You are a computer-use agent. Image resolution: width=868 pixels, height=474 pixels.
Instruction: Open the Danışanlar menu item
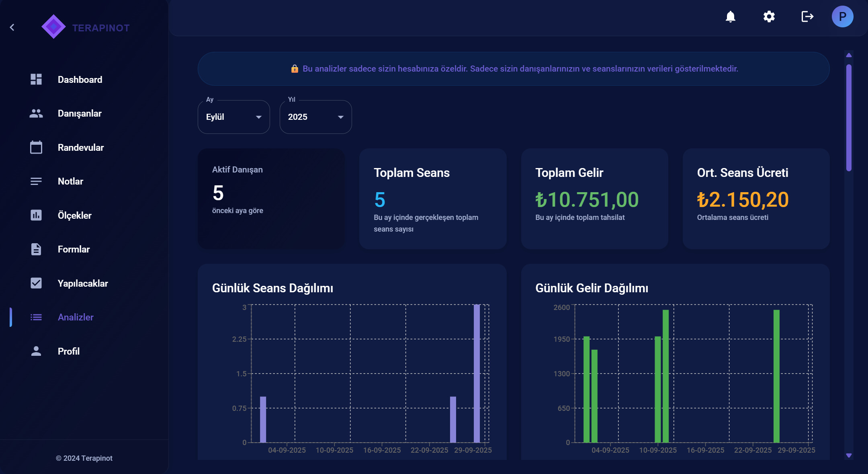(x=80, y=113)
